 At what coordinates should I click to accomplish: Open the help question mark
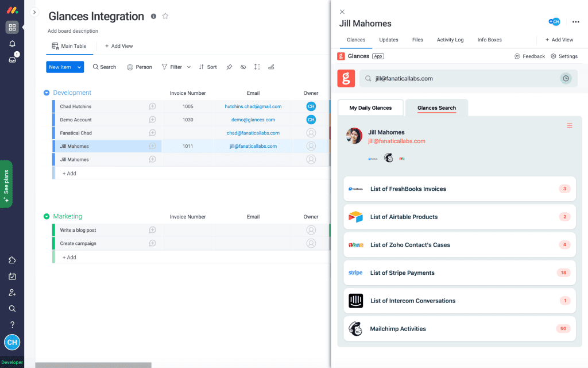(x=12, y=324)
